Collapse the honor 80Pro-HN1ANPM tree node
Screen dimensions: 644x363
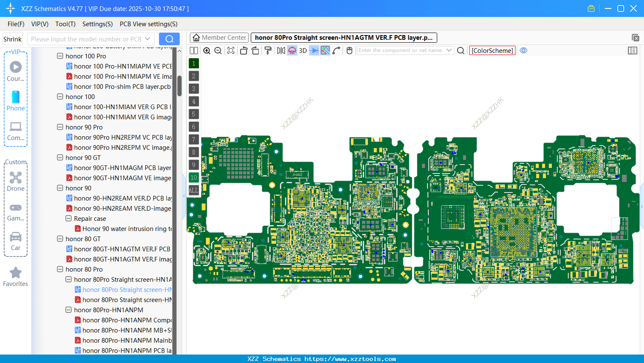pyautogui.click(x=69, y=310)
